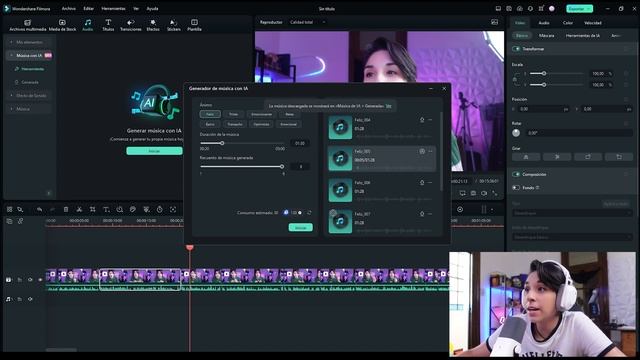Image resolution: width=640 pixels, height=360 pixels.
Task: Toggle the scale aspect ratio lock
Action: [515, 79]
